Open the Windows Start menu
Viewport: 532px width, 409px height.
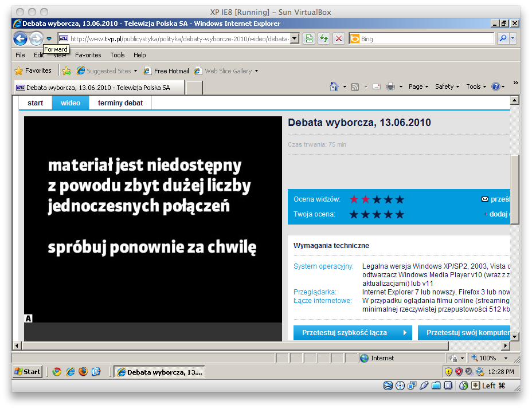click(27, 372)
